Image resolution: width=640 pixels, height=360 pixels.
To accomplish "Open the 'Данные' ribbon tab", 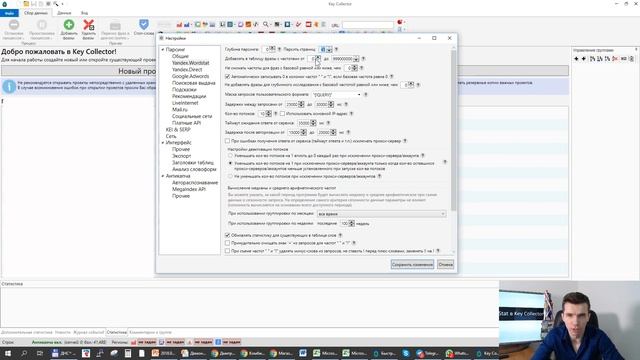I will 64,13.
